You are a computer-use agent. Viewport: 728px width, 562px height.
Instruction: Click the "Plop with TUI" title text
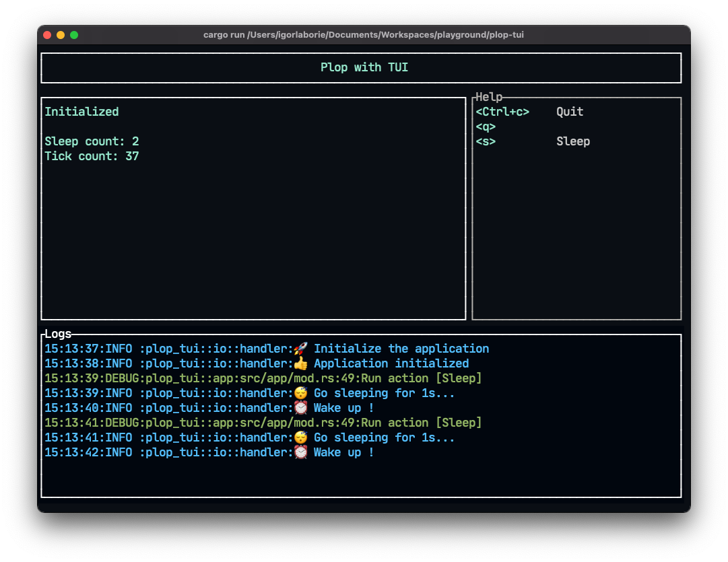coord(364,67)
